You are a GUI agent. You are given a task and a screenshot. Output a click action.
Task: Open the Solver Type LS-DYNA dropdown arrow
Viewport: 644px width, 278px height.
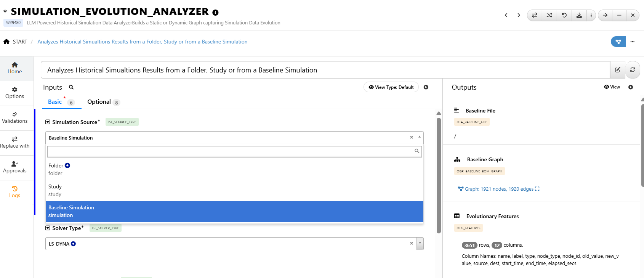(x=420, y=243)
